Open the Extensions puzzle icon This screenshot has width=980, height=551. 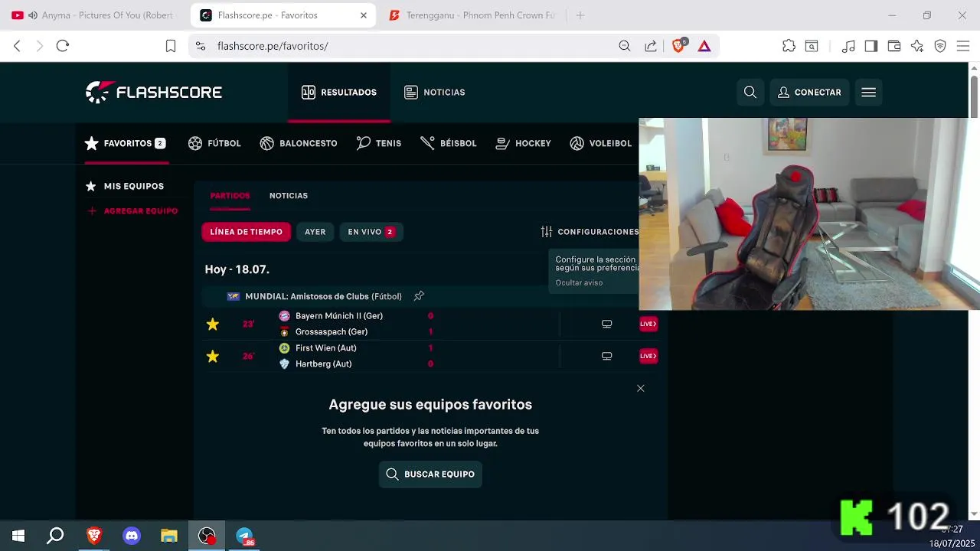click(789, 46)
